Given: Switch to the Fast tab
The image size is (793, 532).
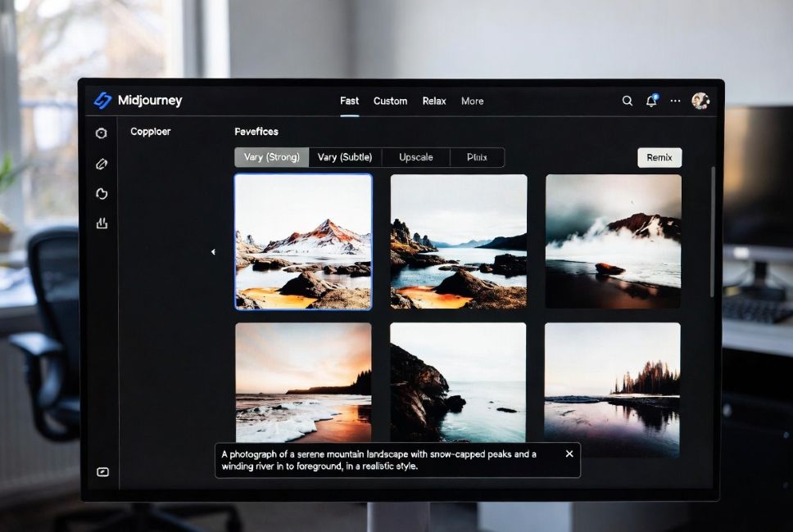Looking at the screenshot, I should coord(349,101).
